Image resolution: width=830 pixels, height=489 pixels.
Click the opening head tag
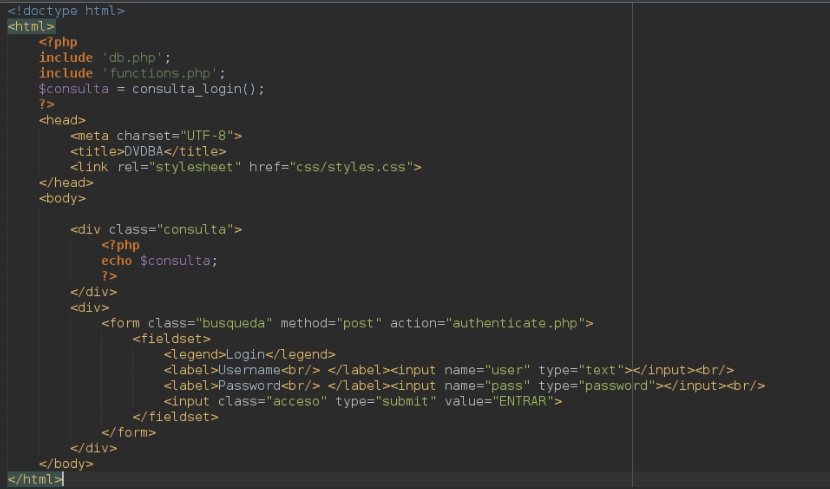pyautogui.click(x=62, y=120)
